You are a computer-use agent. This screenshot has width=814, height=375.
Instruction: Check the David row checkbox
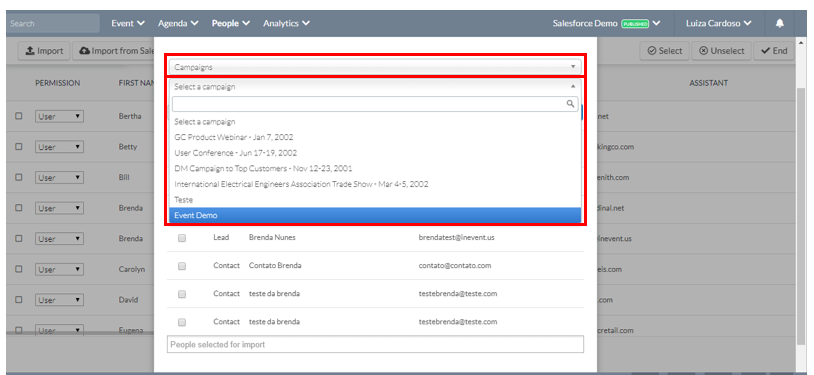coord(19,300)
